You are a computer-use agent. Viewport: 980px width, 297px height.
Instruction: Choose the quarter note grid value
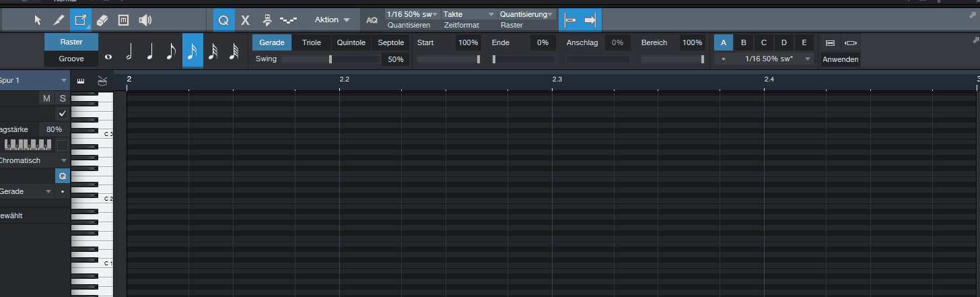tap(150, 51)
